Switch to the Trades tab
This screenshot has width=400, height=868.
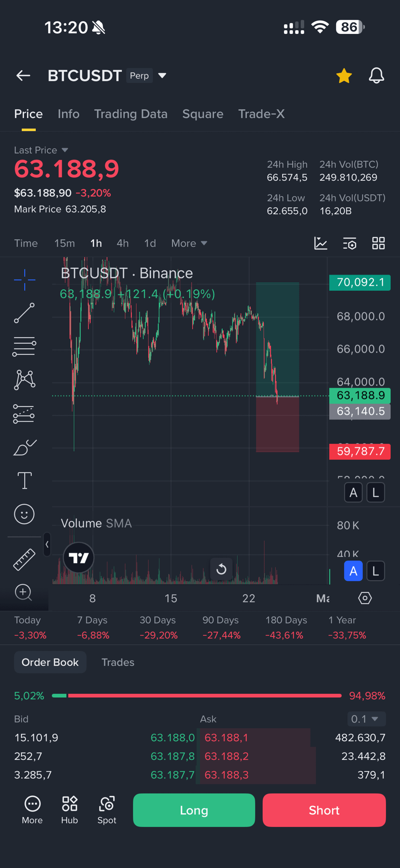pyautogui.click(x=118, y=662)
